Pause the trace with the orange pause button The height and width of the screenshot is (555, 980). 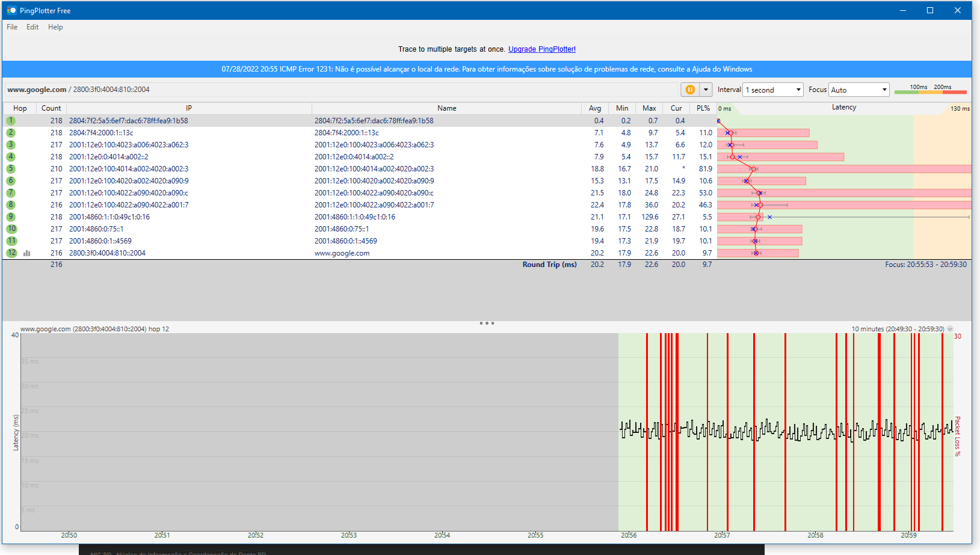point(690,90)
